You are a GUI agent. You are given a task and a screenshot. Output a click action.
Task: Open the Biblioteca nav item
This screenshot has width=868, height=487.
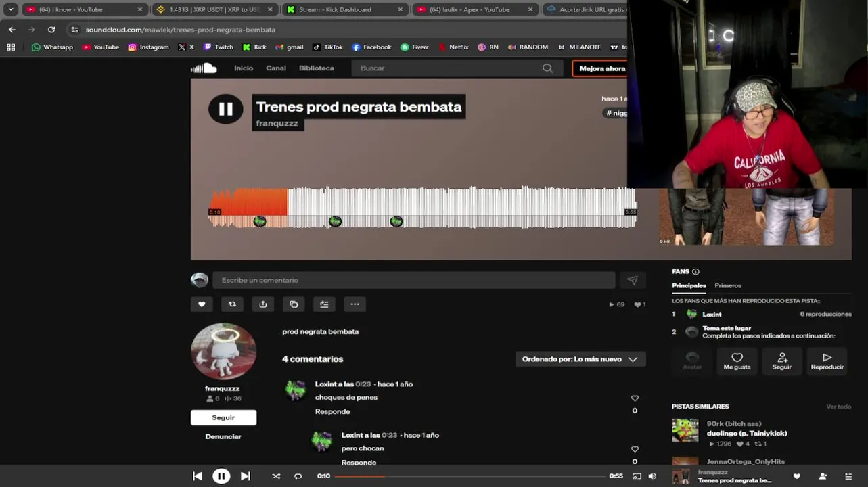(317, 68)
